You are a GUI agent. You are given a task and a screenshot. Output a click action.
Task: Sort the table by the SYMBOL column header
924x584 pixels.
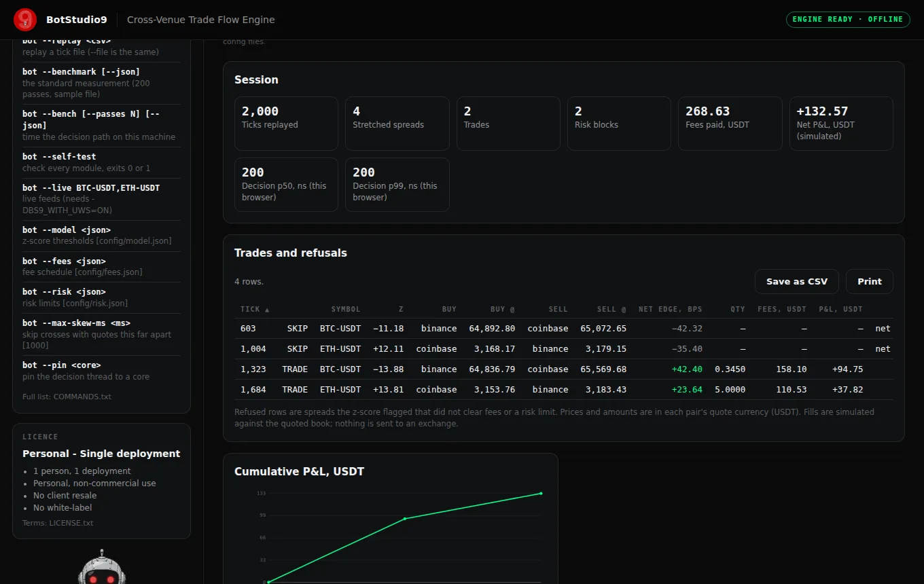[x=346, y=309]
